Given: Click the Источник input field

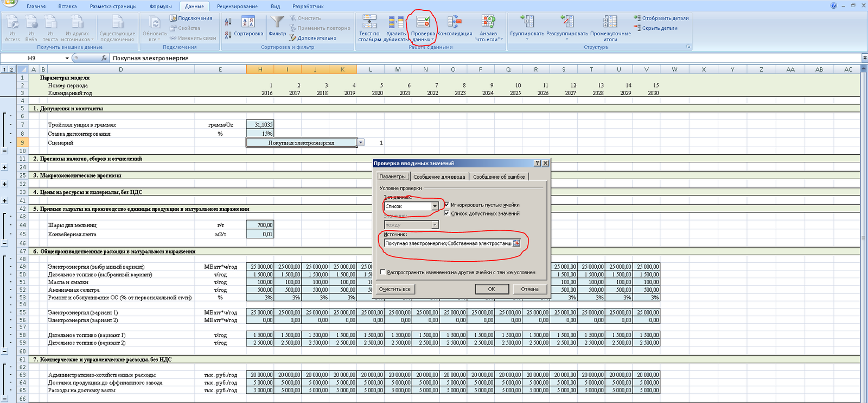Looking at the screenshot, I should 448,243.
